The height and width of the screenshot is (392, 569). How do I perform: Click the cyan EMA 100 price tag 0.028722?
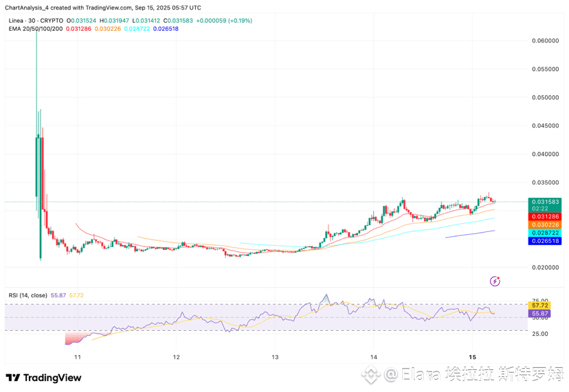545,233
